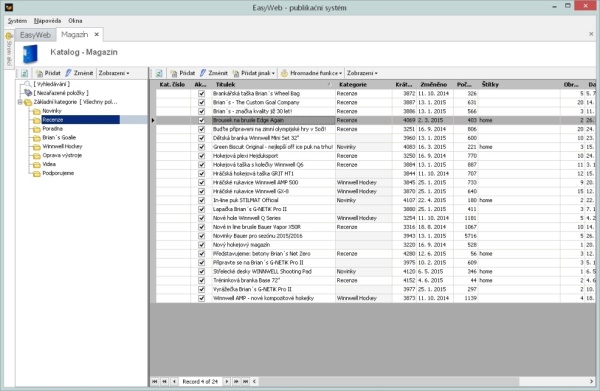Open Strom akcí side panel tab

pos(9,50)
